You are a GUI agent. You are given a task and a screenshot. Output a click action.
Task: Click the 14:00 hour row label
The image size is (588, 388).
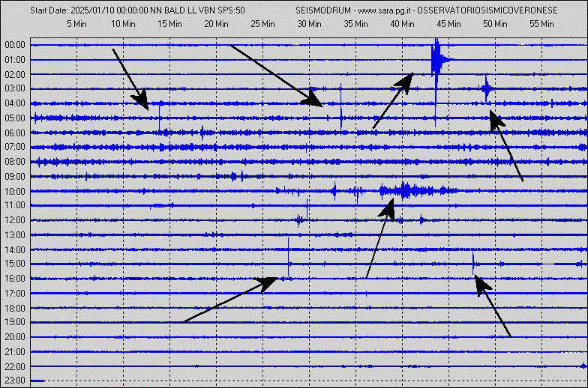tap(15, 250)
